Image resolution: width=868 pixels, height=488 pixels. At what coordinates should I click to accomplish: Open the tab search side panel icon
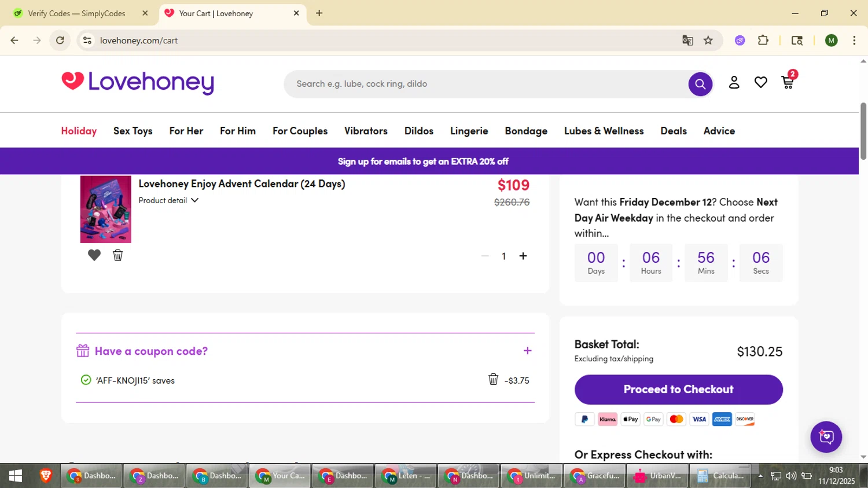tap(797, 41)
